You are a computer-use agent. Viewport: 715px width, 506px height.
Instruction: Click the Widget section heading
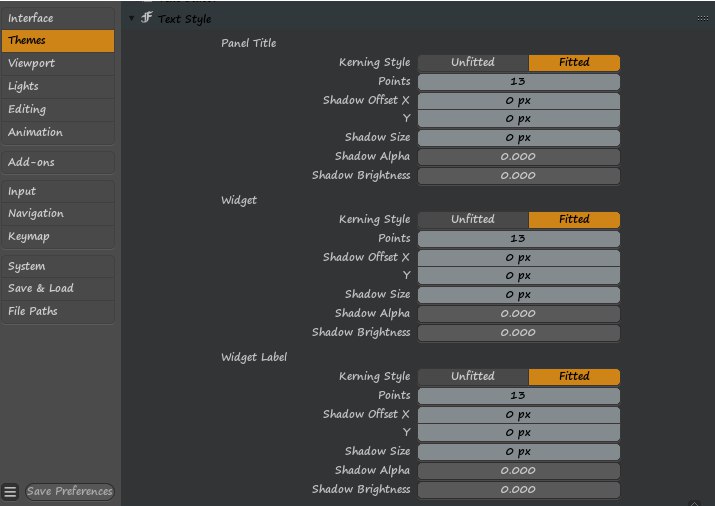pos(239,201)
